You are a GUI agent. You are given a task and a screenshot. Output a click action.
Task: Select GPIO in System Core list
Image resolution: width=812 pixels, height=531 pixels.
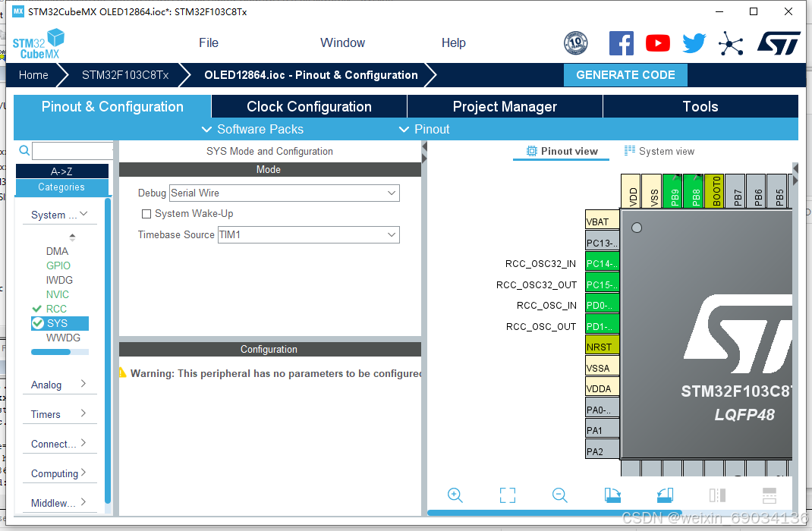[58, 265]
